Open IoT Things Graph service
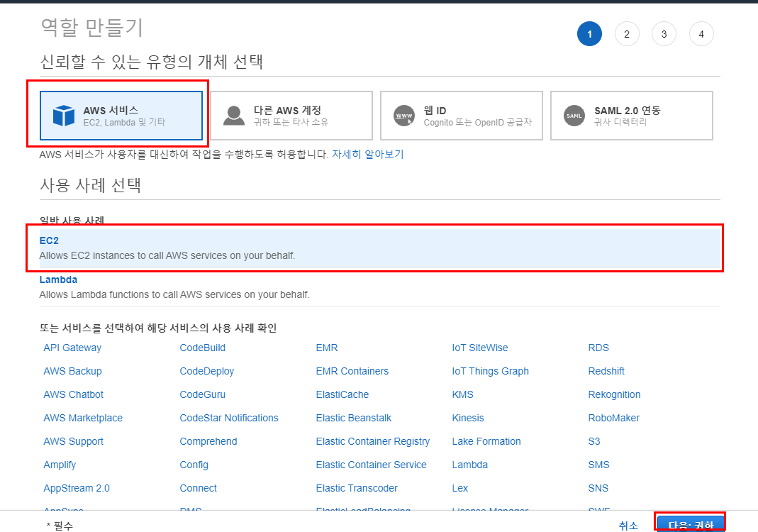 pos(490,371)
